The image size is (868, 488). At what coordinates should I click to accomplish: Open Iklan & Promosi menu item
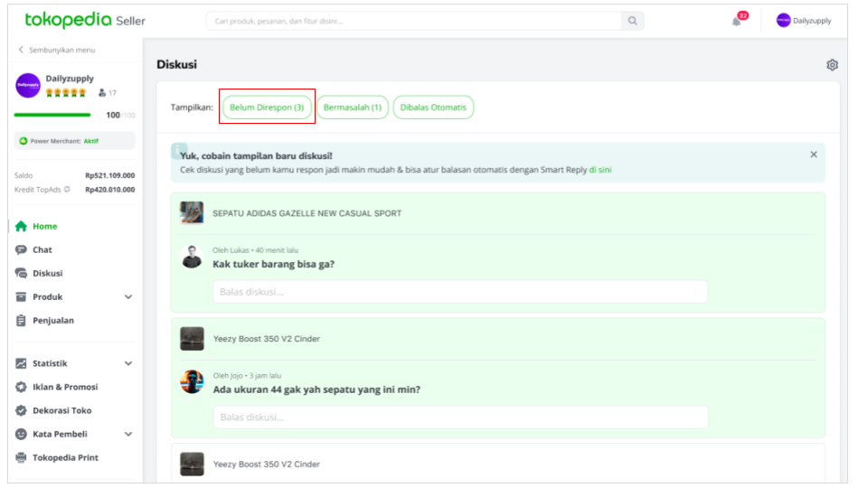65,388
